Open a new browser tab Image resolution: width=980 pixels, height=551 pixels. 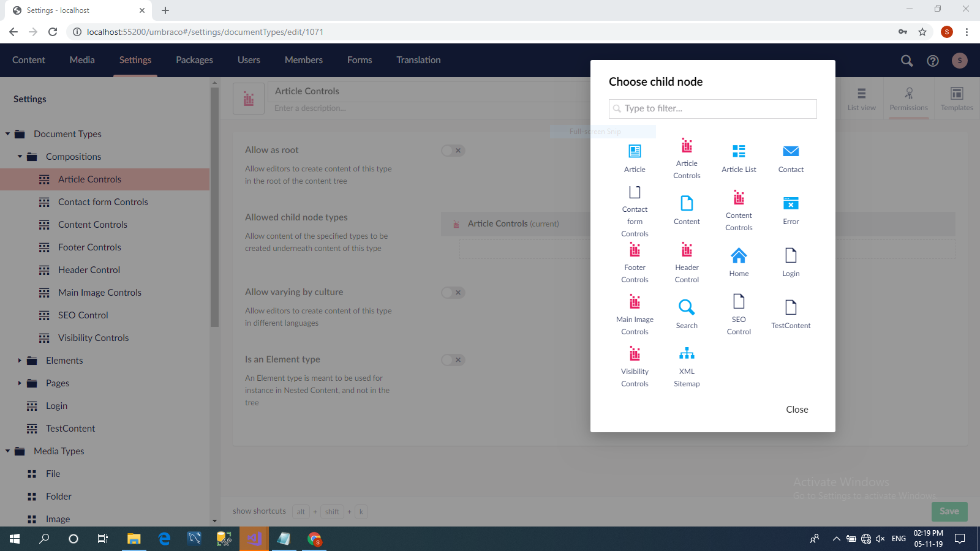point(165,10)
